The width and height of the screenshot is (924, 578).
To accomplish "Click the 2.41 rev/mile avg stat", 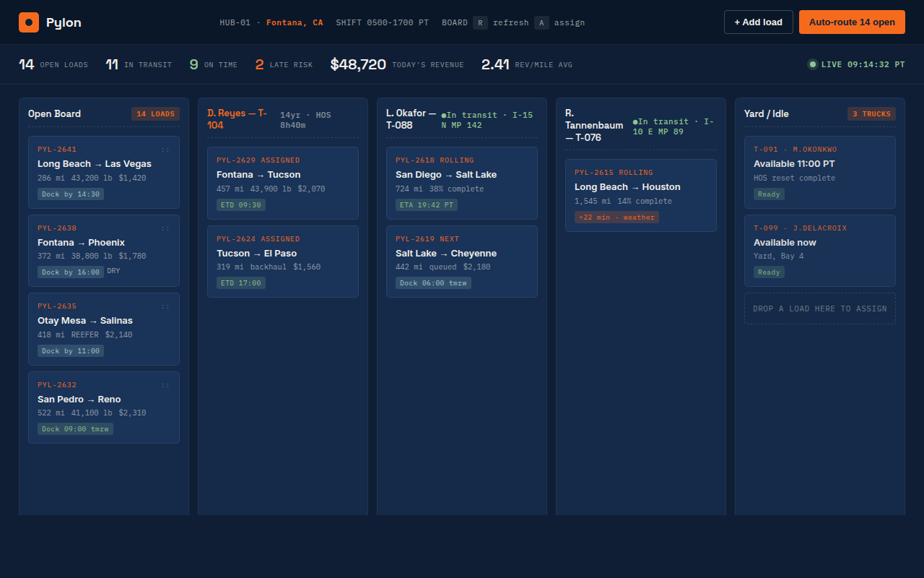I will click(527, 64).
